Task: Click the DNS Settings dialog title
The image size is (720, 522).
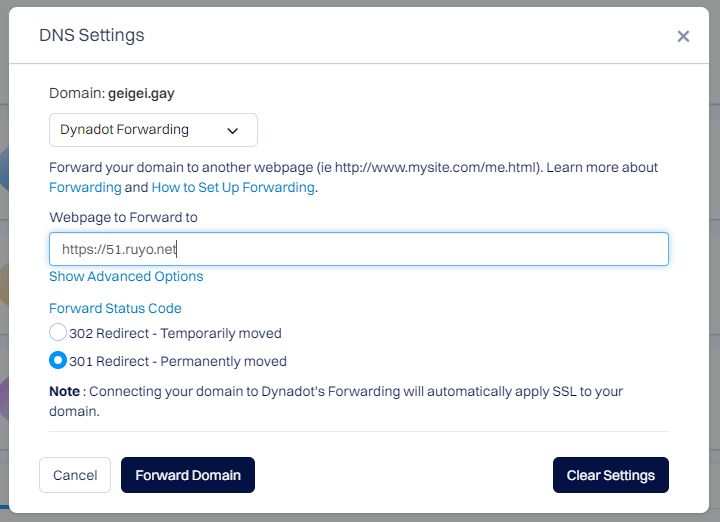Action: click(x=92, y=35)
